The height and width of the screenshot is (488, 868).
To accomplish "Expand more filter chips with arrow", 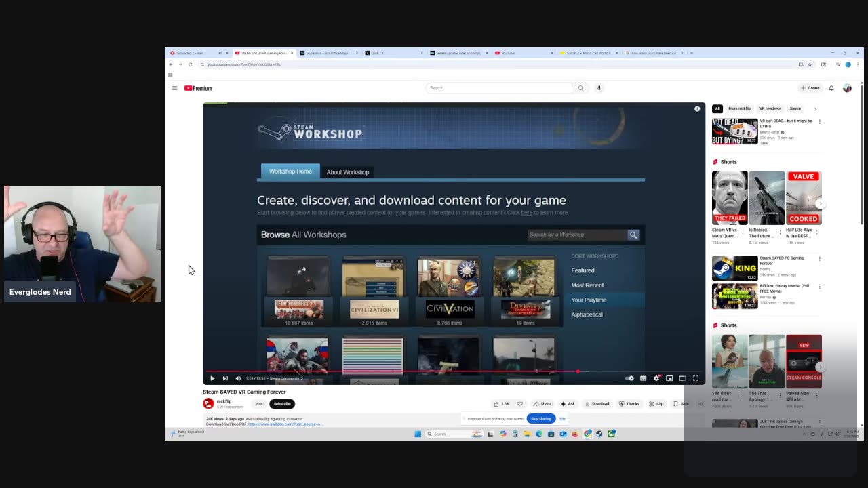I will 815,108.
